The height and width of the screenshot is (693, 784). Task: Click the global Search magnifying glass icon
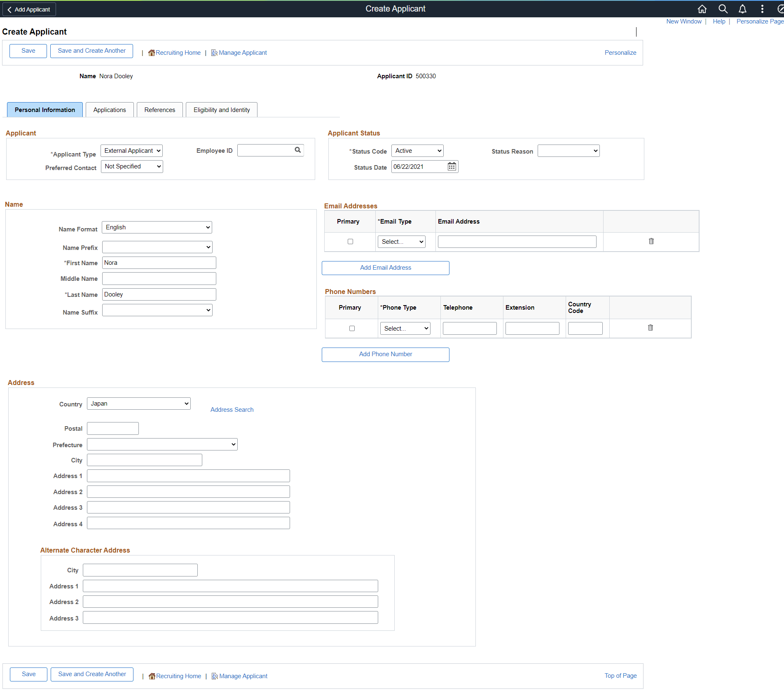[x=722, y=9]
